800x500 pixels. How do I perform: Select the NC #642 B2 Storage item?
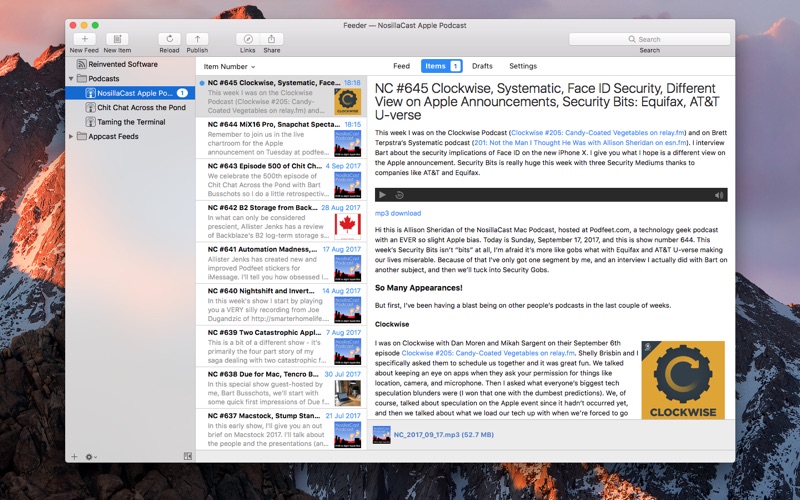(x=272, y=207)
